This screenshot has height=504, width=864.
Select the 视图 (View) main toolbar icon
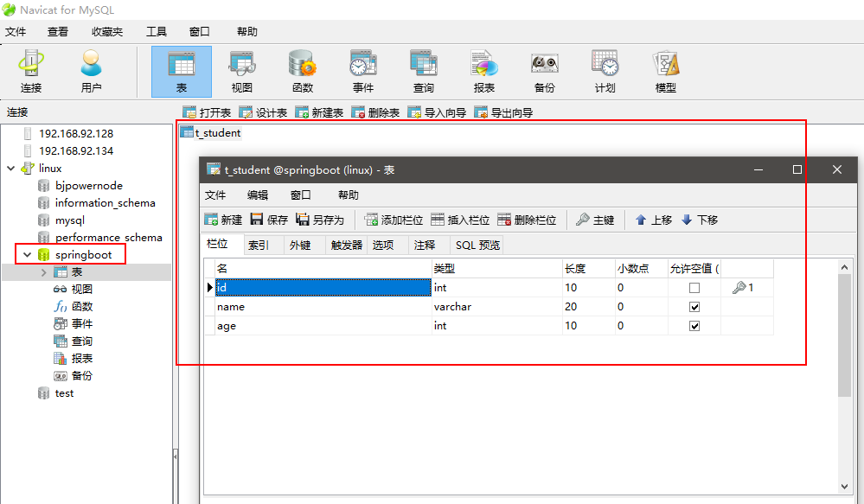pos(242,71)
